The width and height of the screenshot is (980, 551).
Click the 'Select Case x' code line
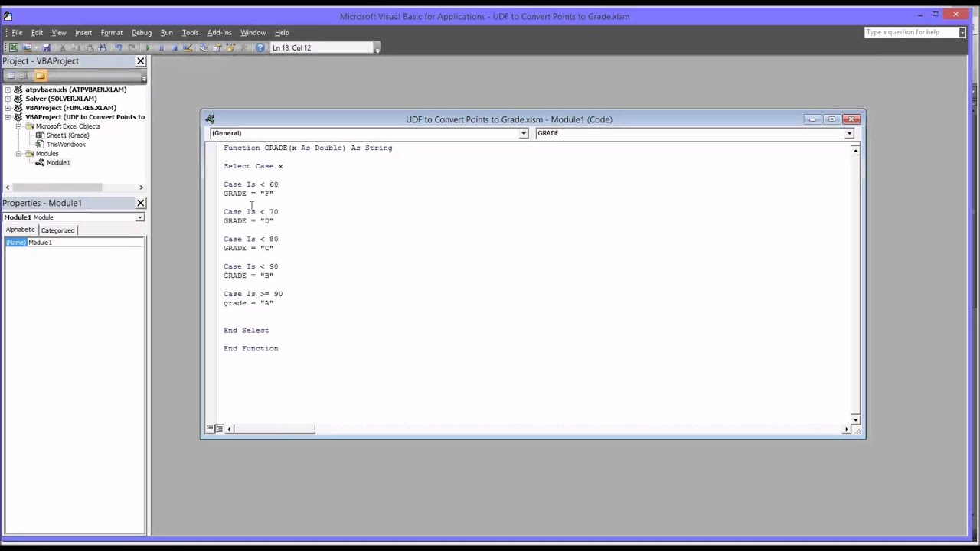253,166
